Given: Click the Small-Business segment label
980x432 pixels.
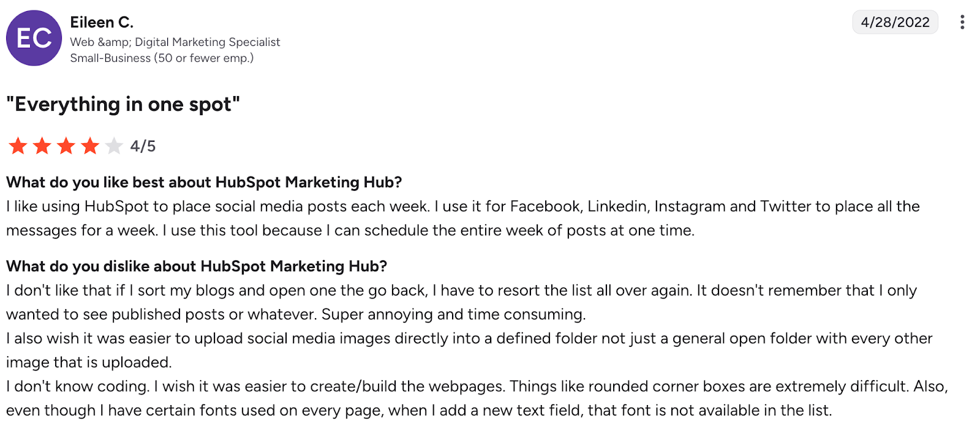Looking at the screenshot, I should pos(160,58).
